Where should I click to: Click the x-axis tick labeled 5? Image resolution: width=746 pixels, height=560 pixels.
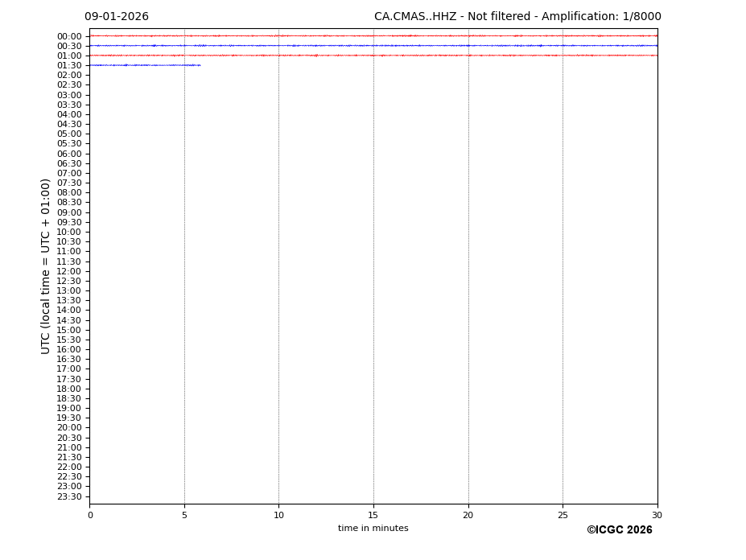click(184, 516)
